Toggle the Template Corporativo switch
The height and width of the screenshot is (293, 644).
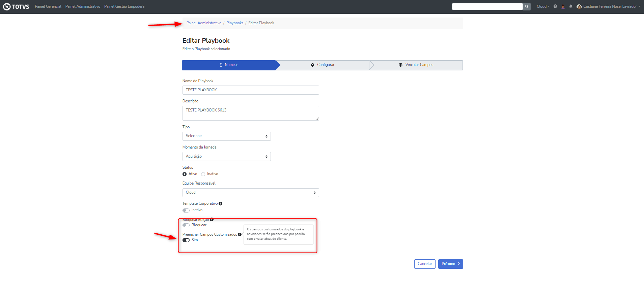[186, 210]
